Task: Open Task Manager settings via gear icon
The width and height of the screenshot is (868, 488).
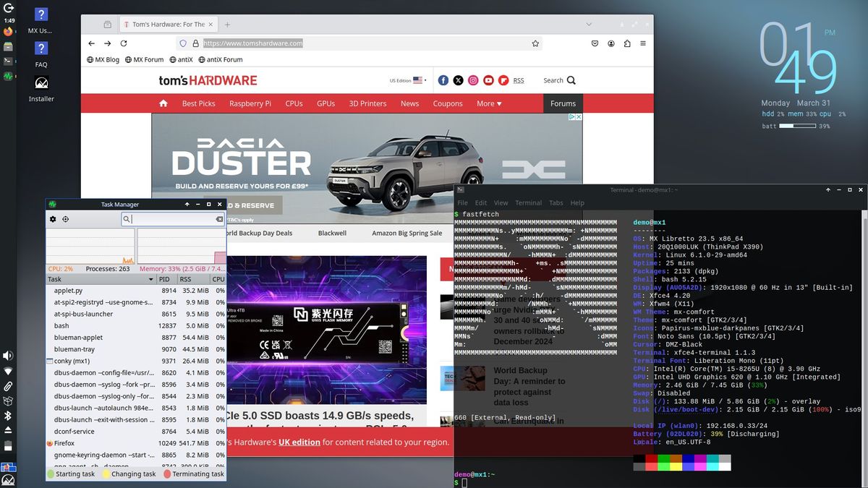Action: 52,219
